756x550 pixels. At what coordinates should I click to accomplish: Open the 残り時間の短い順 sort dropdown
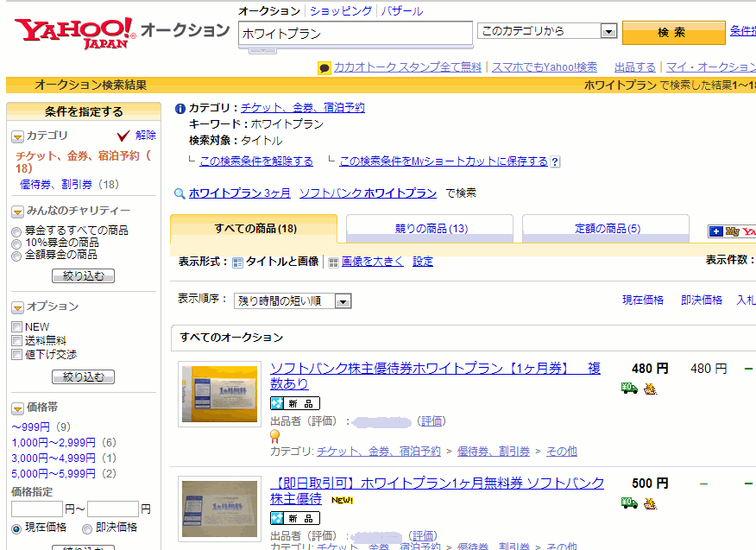point(293,300)
